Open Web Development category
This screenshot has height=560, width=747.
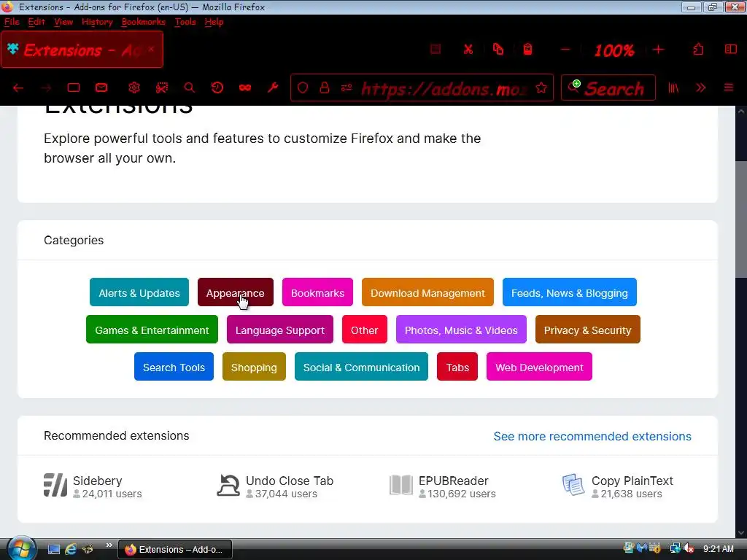click(x=539, y=367)
